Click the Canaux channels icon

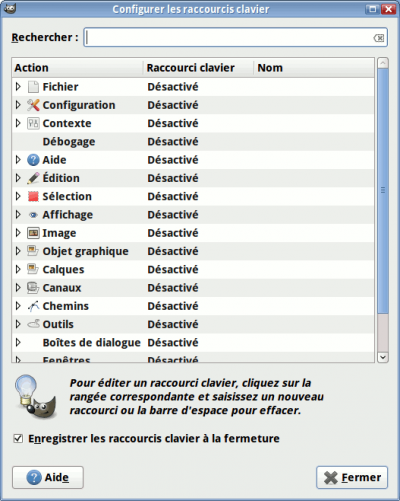(x=33, y=288)
